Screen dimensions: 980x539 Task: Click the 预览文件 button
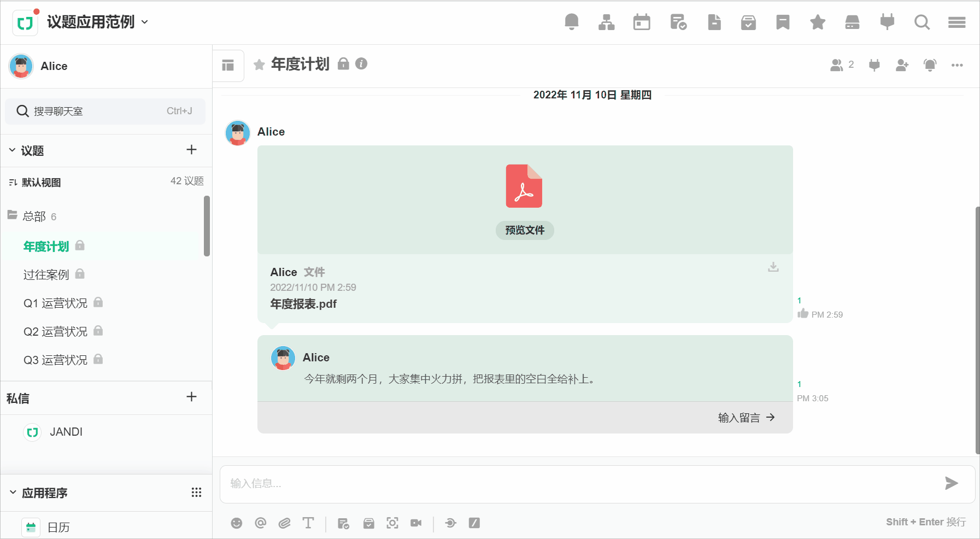click(x=525, y=230)
